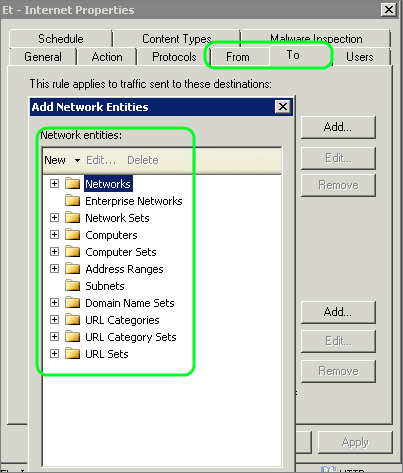Click the Domain Name Sets folder icon
Image resolution: width=403 pixels, height=473 pixels.
(x=73, y=303)
